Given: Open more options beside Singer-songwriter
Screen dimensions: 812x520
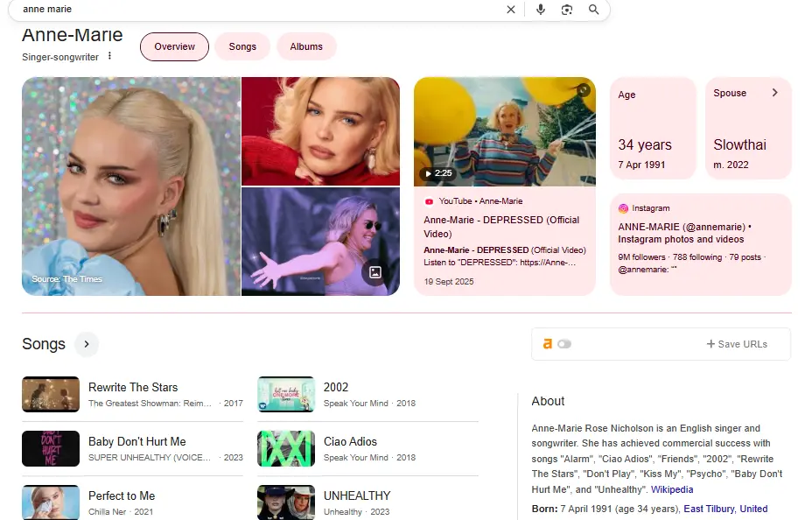Looking at the screenshot, I should (108, 55).
